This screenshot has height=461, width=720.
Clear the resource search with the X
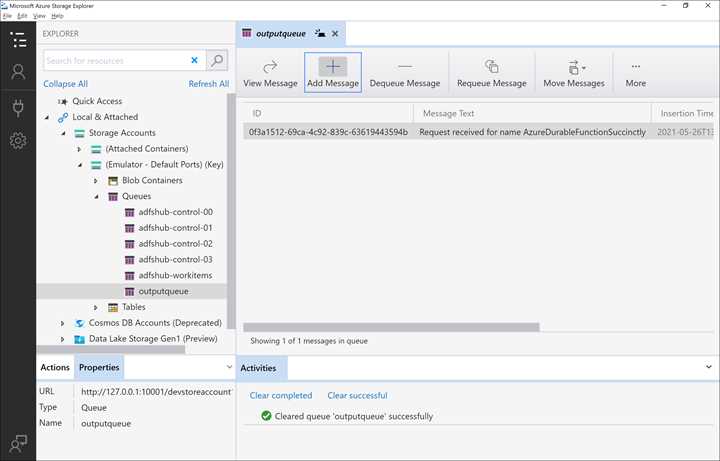[x=194, y=60]
